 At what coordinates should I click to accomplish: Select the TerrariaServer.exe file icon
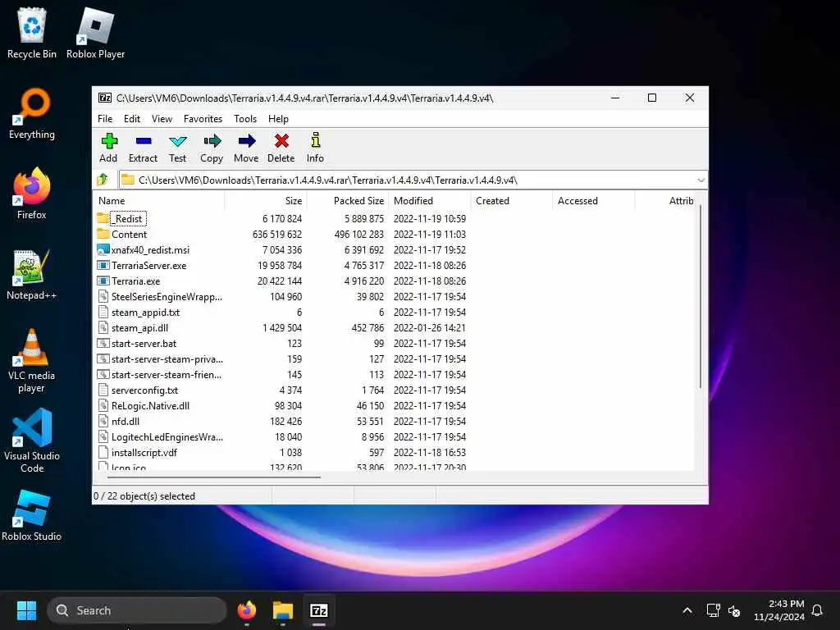pos(103,265)
